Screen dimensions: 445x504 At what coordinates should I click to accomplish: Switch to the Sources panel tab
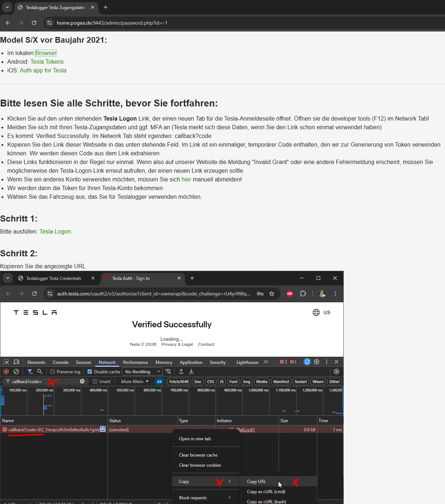[84, 362]
